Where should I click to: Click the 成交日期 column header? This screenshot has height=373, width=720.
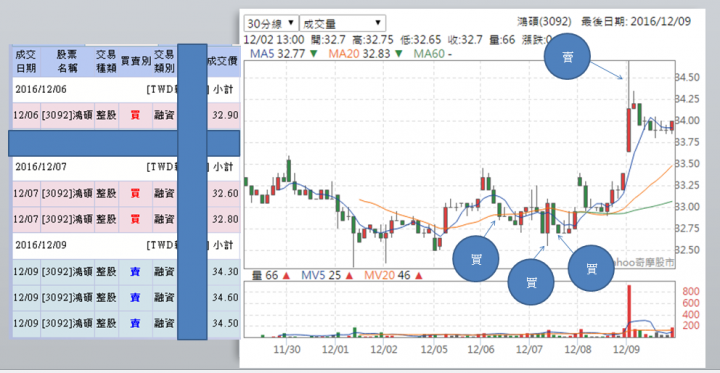(25, 62)
